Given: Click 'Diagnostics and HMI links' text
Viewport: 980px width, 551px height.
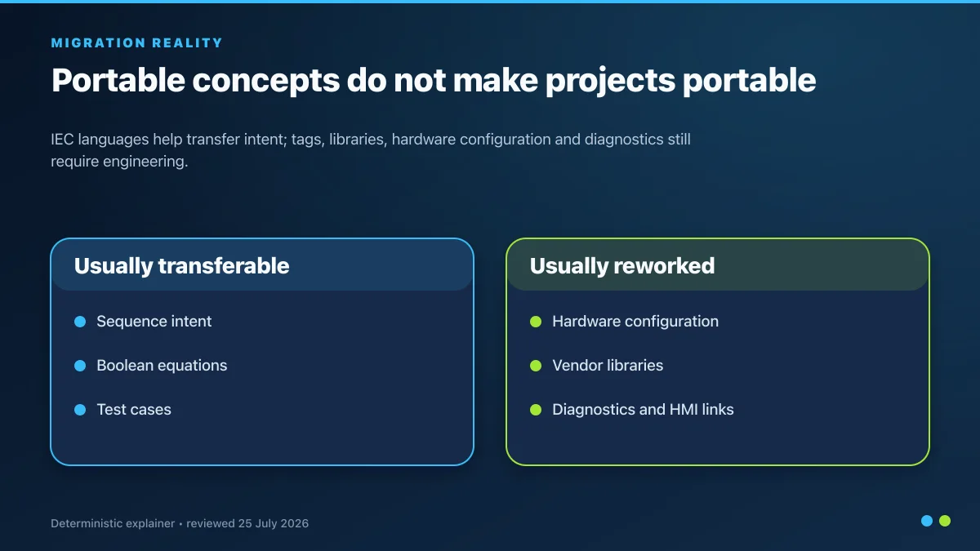Looking at the screenshot, I should tap(643, 410).
